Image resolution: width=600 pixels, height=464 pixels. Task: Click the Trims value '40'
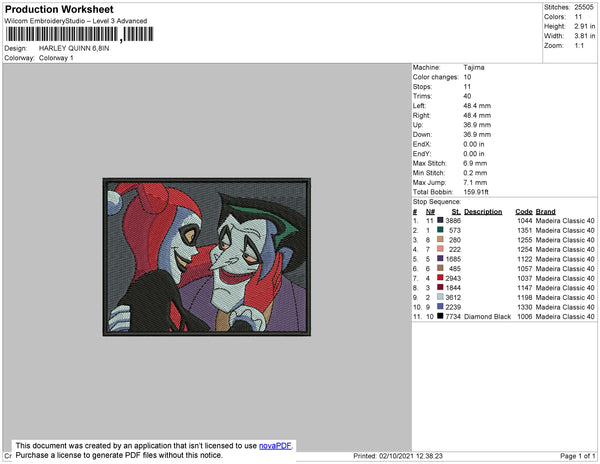click(x=467, y=96)
